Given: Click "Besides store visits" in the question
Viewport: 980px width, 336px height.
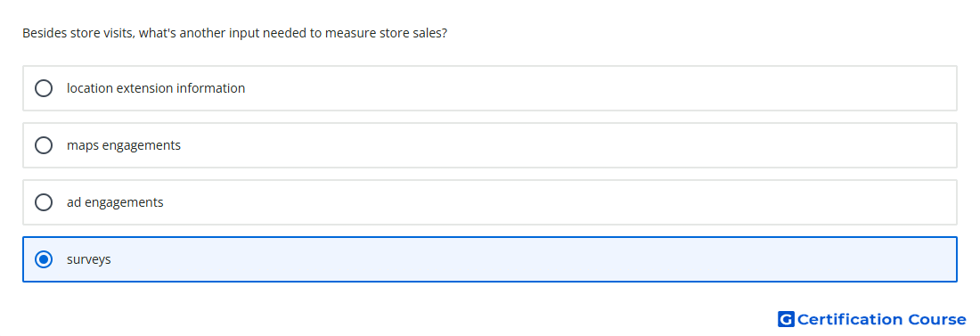Looking at the screenshot, I should pos(78,33).
